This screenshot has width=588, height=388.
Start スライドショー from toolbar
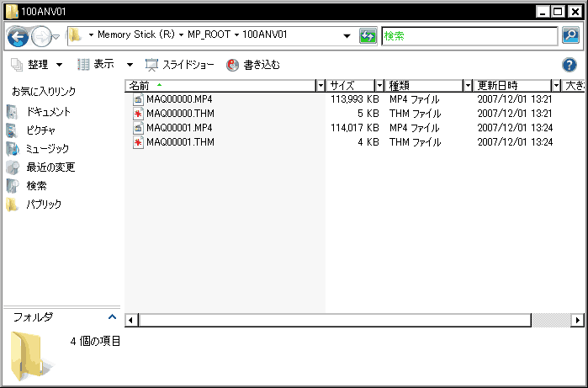tap(180, 65)
